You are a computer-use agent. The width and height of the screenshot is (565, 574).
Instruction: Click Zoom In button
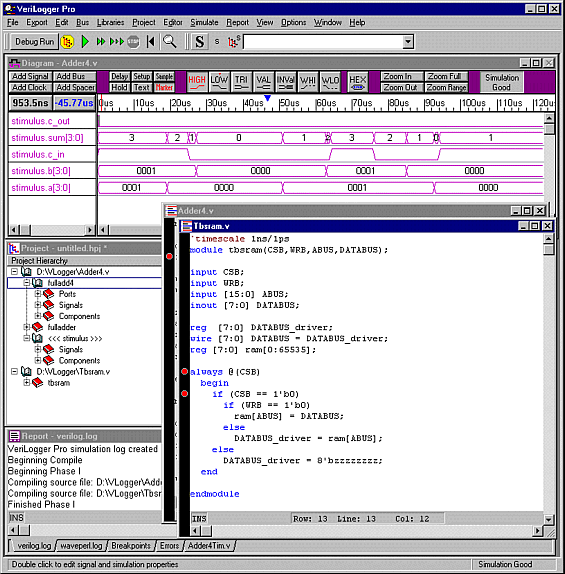[402, 77]
